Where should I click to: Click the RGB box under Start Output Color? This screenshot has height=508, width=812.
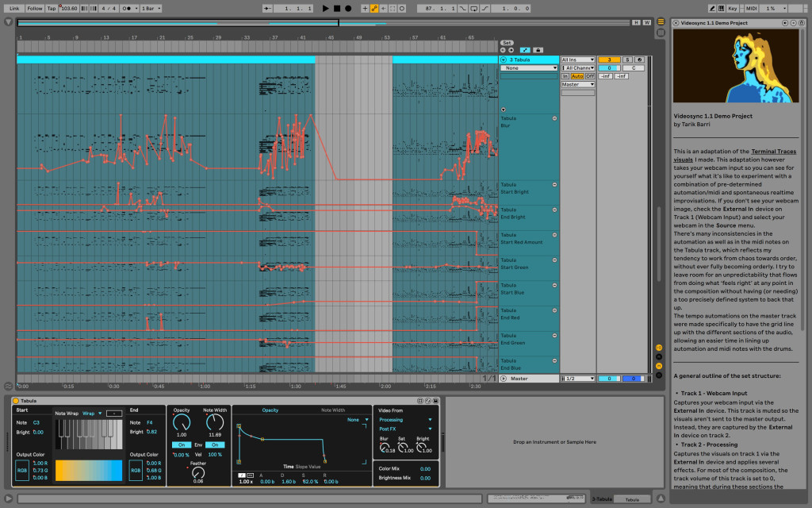(21, 471)
